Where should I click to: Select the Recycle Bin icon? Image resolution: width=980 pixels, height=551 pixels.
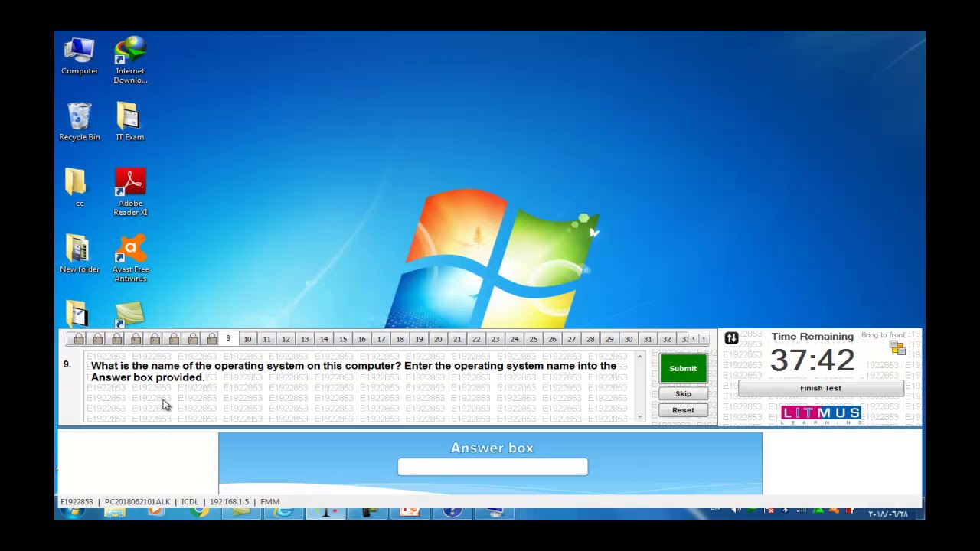point(80,122)
